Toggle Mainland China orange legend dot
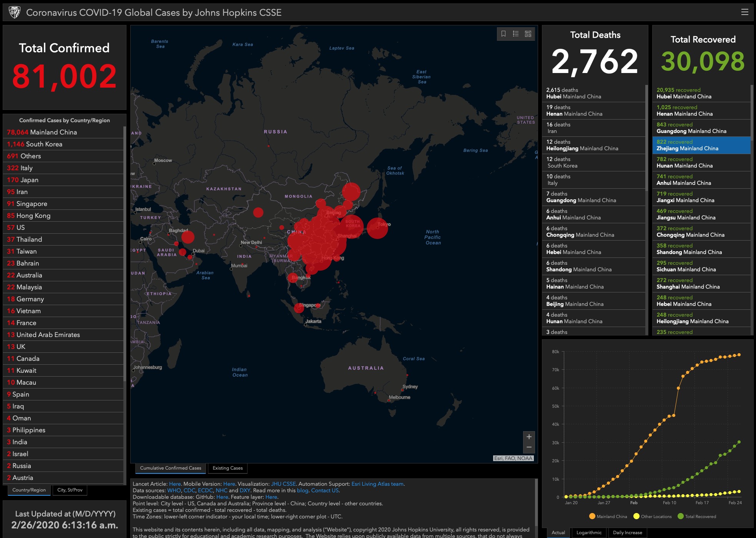This screenshot has width=756, height=538. click(x=592, y=516)
